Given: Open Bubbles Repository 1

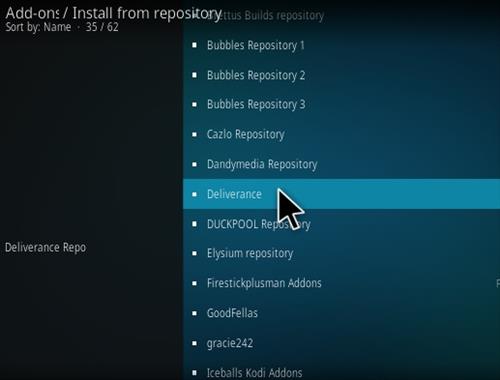Looking at the screenshot, I should (341, 45).
